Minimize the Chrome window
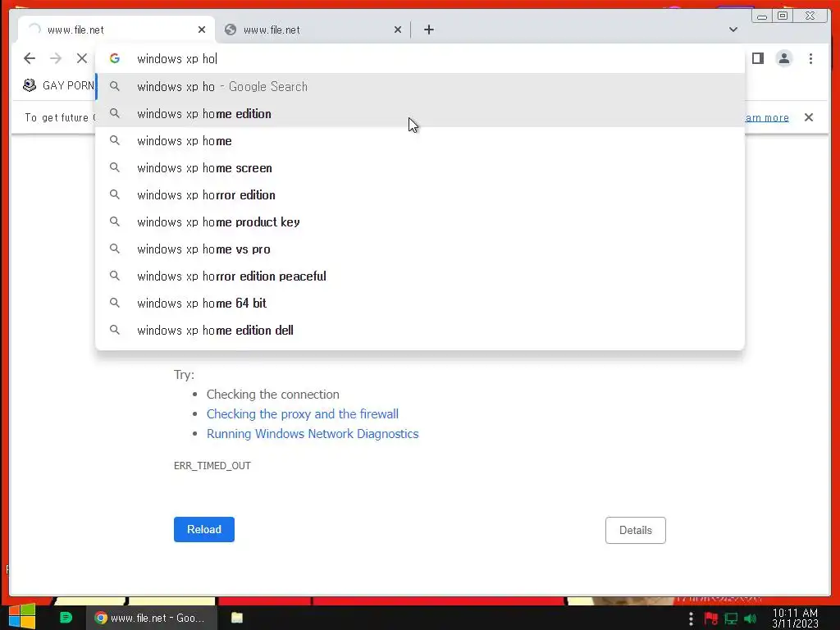The image size is (840, 630). tap(762, 16)
